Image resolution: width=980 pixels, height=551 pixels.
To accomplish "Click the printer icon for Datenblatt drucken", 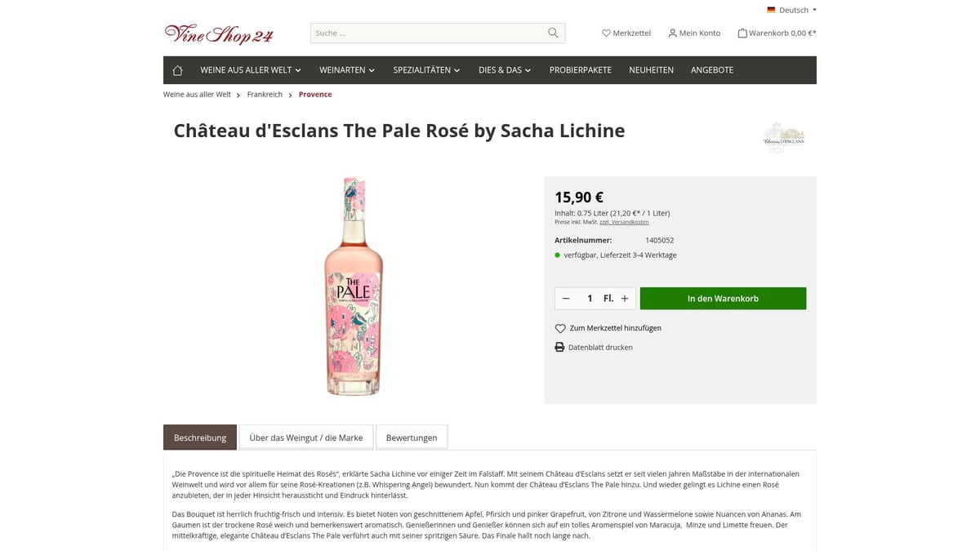I will pos(559,347).
